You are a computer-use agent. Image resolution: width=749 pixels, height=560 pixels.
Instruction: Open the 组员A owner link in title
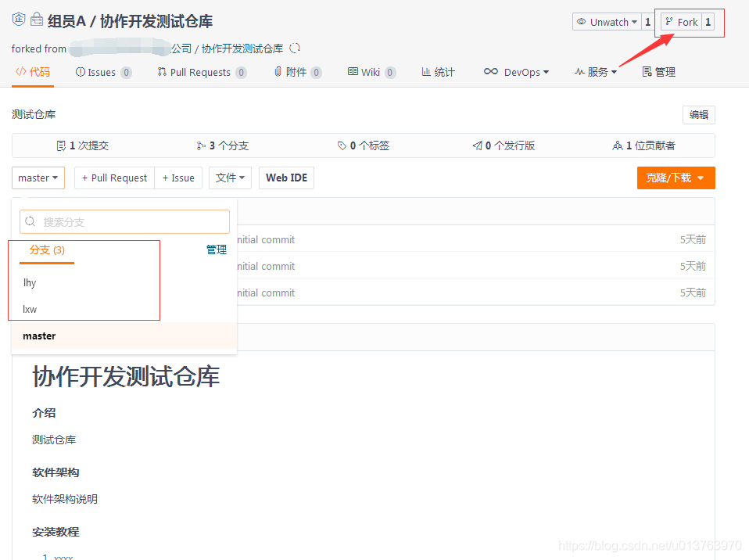pyautogui.click(x=66, y=21)
